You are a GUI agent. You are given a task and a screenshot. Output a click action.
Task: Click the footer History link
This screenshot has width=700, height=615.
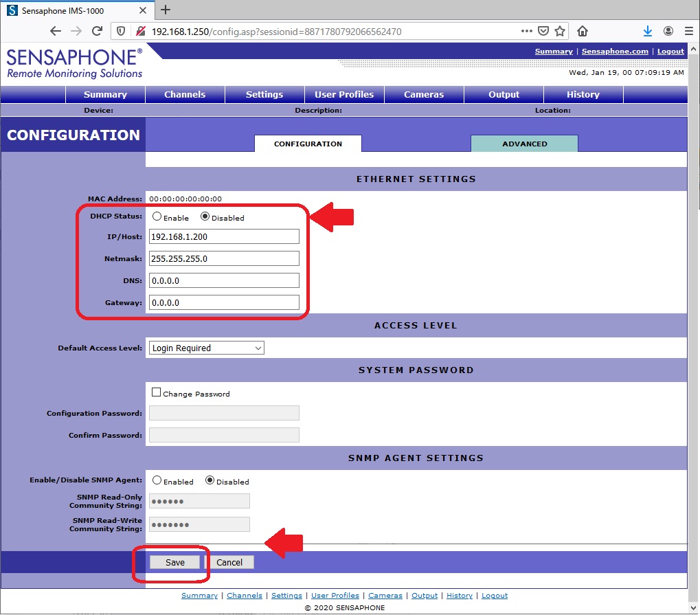coord(460,595)
